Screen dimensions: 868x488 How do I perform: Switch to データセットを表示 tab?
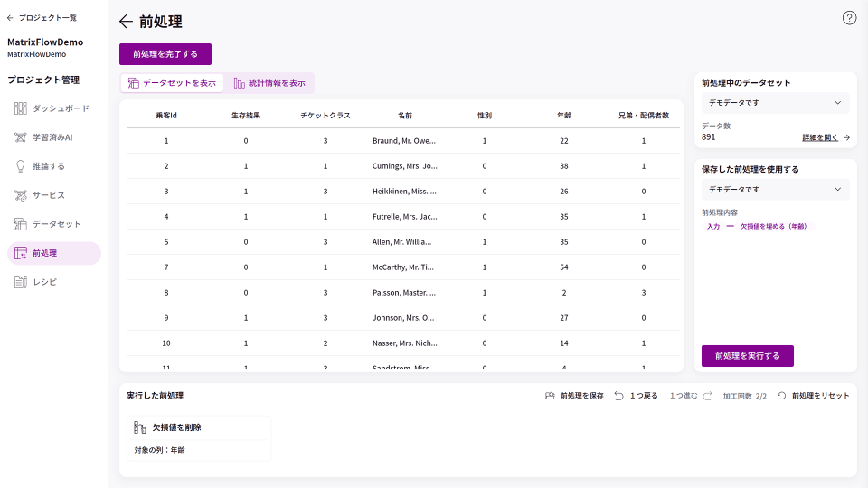172,83
